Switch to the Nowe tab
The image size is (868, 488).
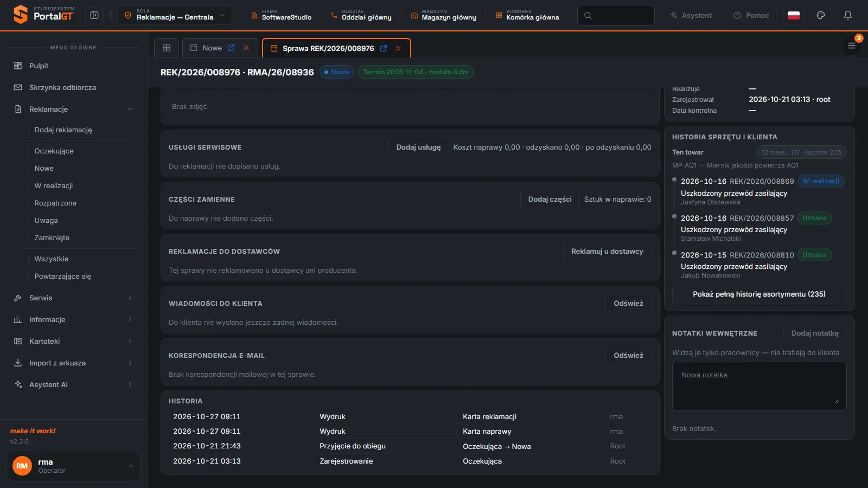(212, 48)
